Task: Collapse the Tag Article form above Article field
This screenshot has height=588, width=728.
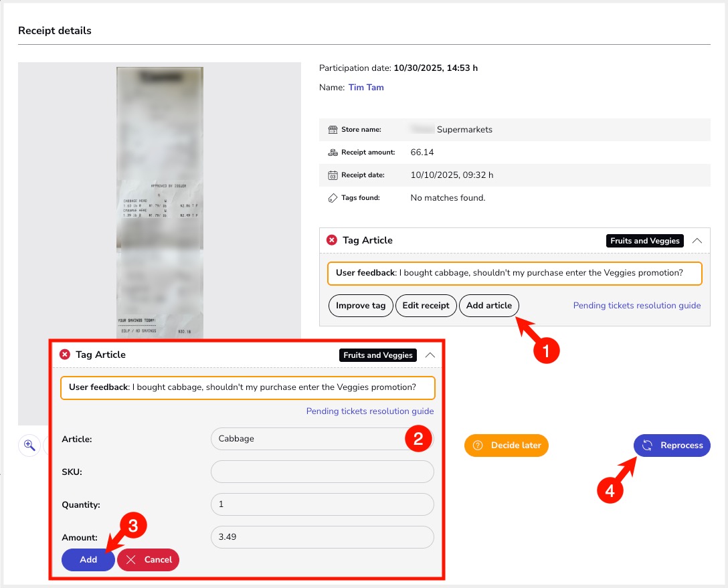Action: tap(430, 355)
